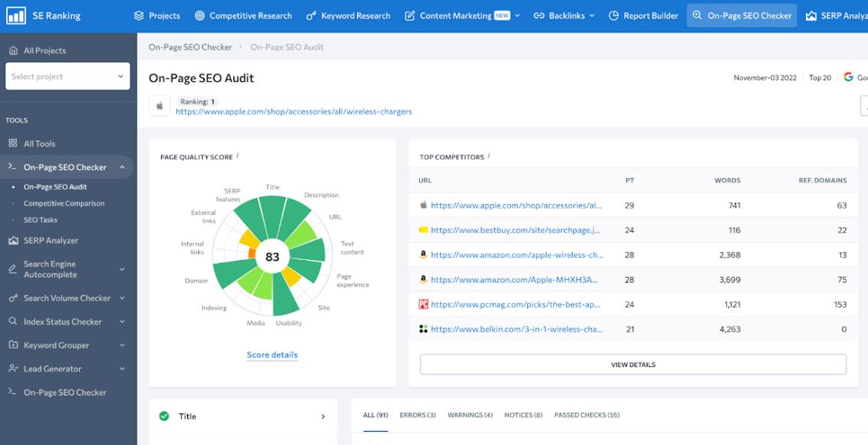The width and height of the screenshot is (868, 445).
Task: Expand Index Status Checker chevron
Action: [122, 321]
